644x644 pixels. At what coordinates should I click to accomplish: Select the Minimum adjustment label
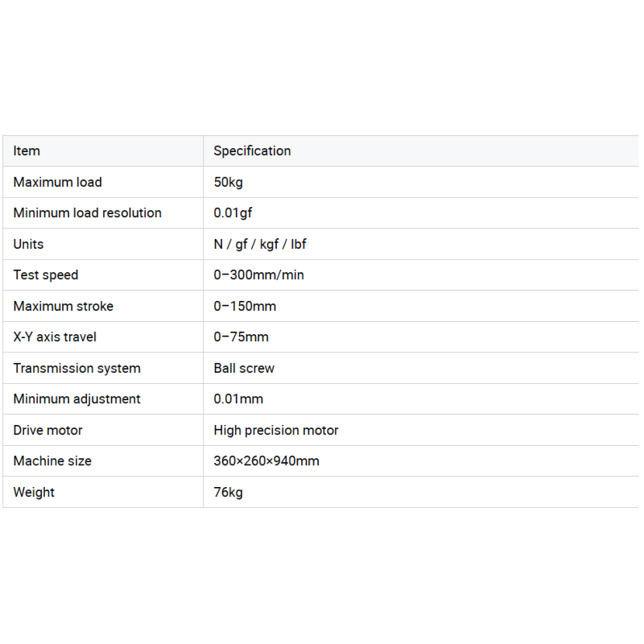pos(76,399)
